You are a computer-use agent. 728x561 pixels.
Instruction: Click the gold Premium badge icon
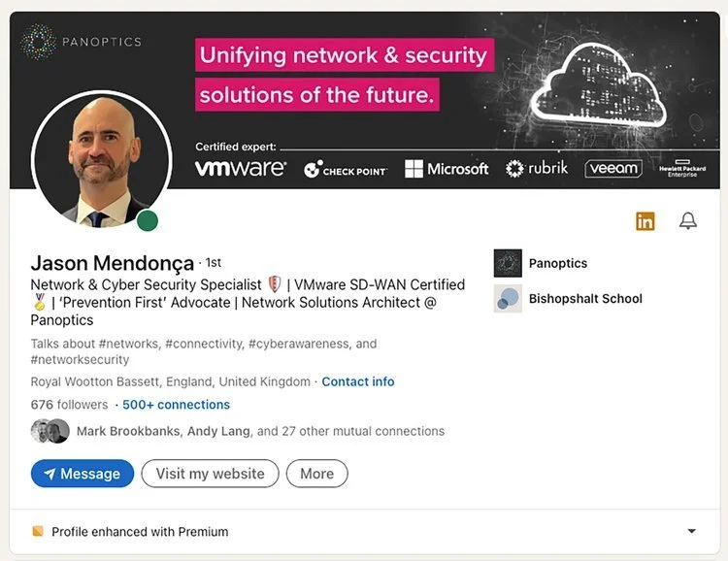point(38,531)
